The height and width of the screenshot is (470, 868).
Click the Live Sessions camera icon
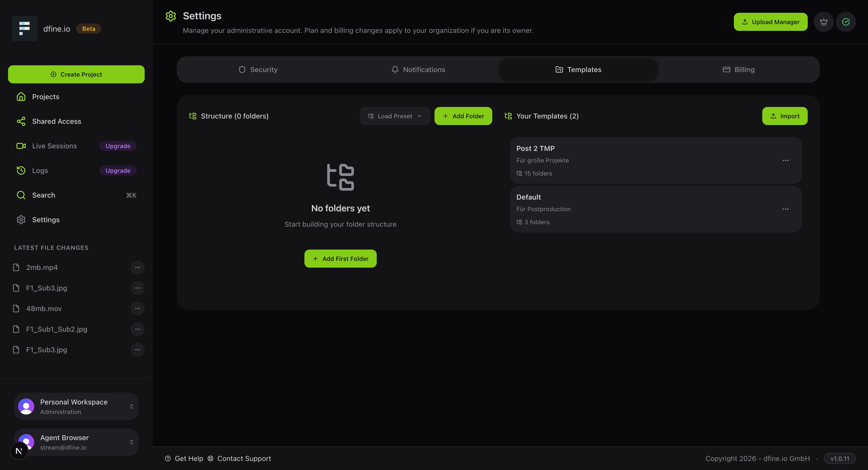click(21, 146)
